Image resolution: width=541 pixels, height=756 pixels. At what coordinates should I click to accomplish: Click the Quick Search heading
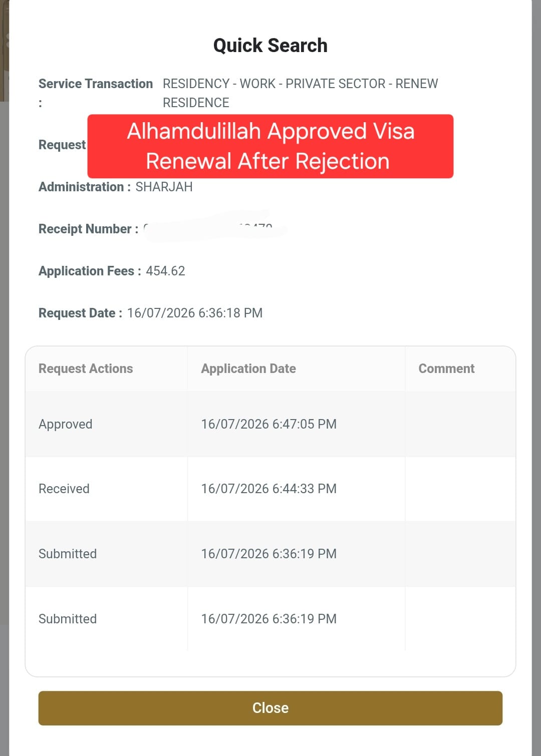(270, 46)
